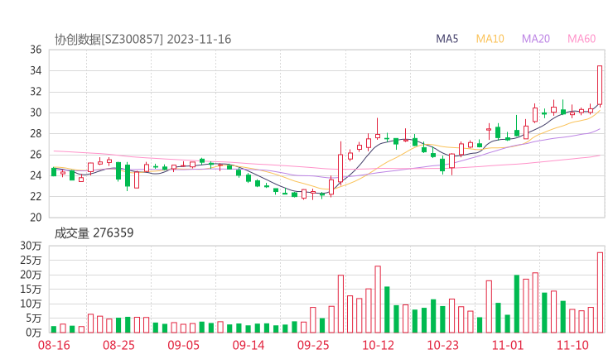Screen dimensions: 613x364
Task: Click the chart title 协创数据[SZ300857] 2023-11-16
Action: [x=142, y=39]
